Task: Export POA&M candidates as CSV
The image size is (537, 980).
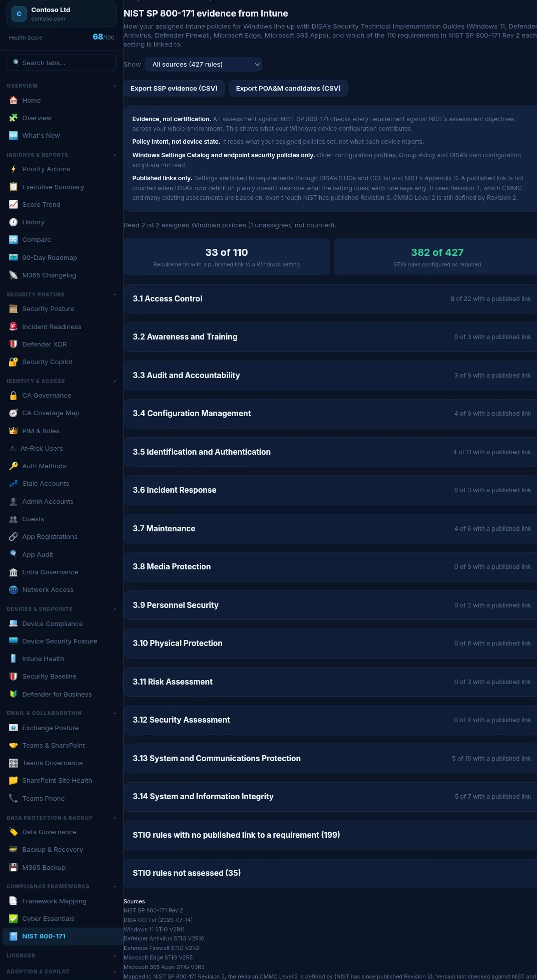Action: tap(288, 89)
